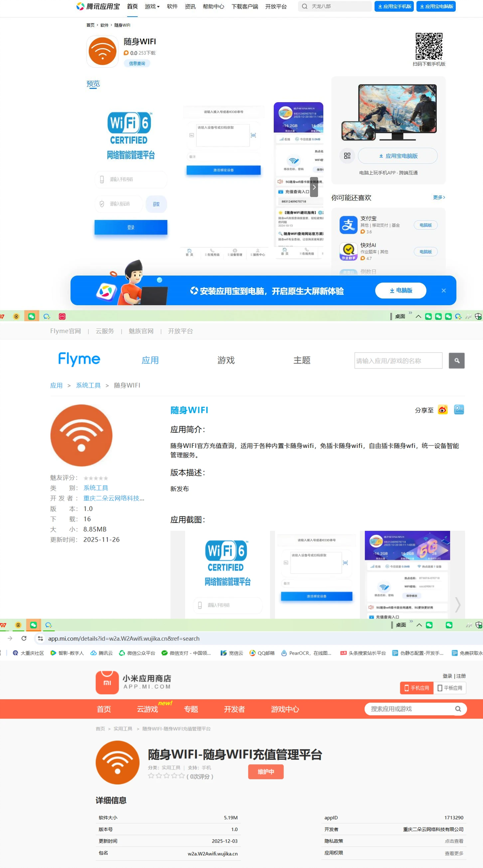Image resolution: width=483 pixels, height=868 pixels.
Task: Click the Xiaomi store search magnifier
Action: [x=458, y=709]
